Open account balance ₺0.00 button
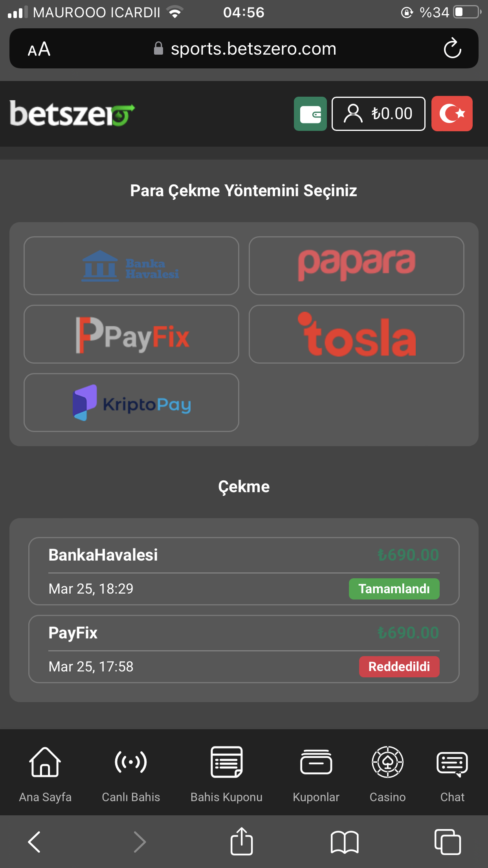This screenshot has height=868, width=488. click(x=378, y=114)
